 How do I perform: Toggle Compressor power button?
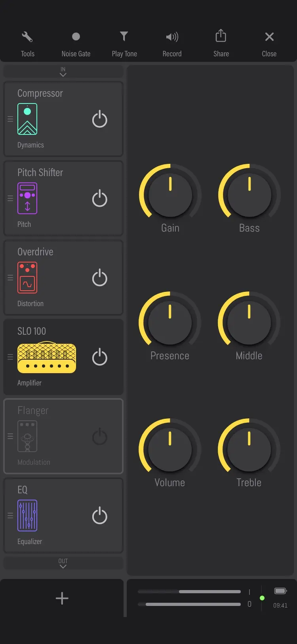click(100, 119)
